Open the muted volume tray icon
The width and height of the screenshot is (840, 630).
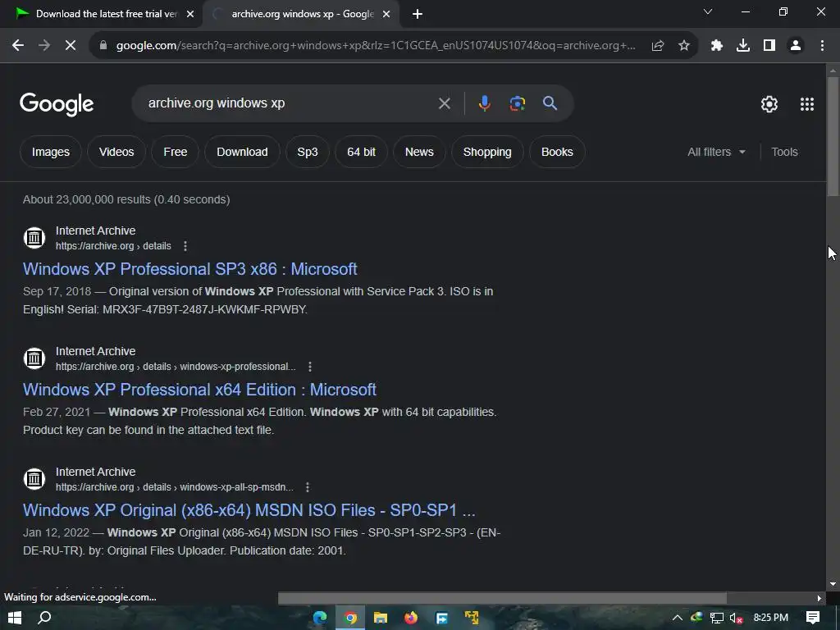(x=736, y=619)
